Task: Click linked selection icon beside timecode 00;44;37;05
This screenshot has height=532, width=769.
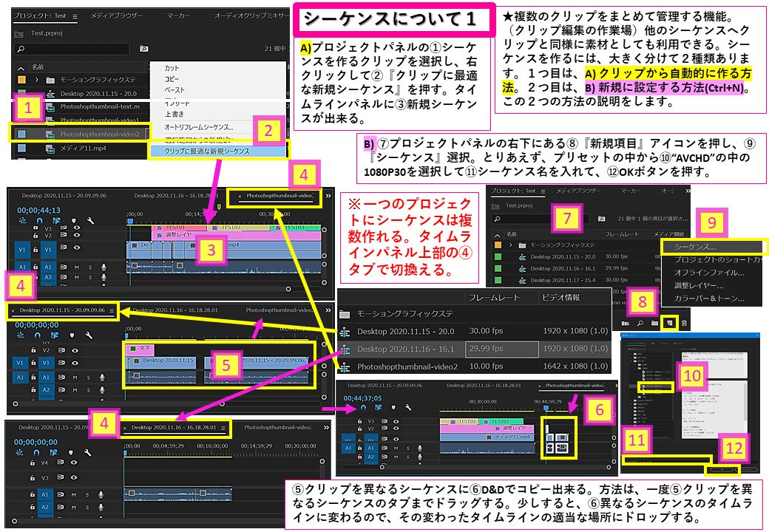Action: tap(378, 407)
